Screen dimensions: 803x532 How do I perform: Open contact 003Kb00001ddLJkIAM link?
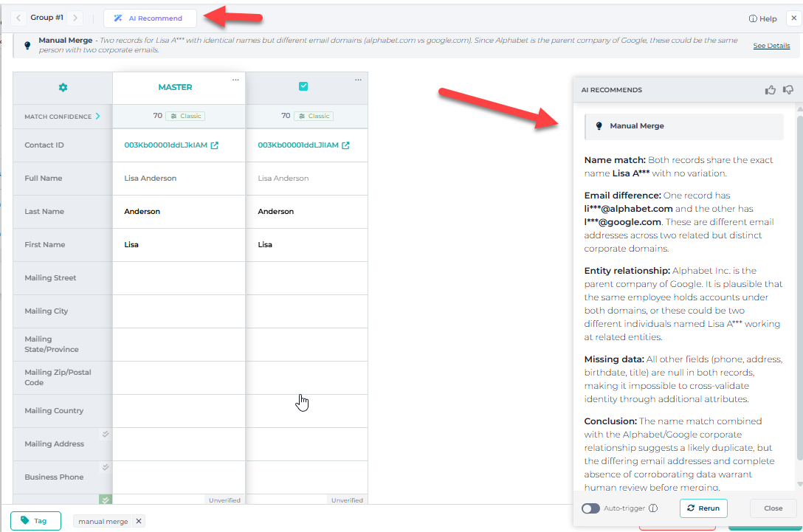(x=165, y=145)
